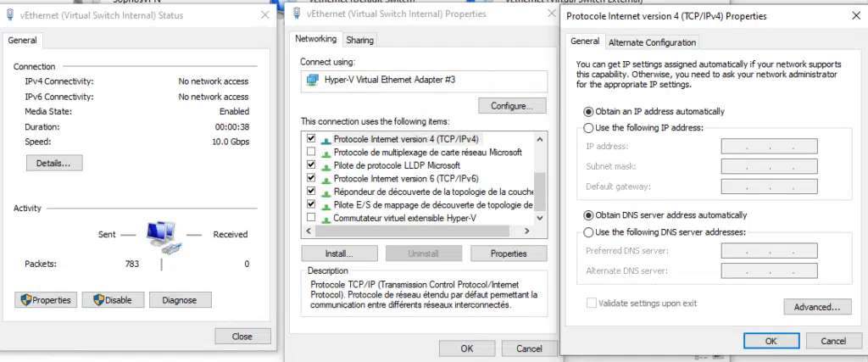Viewport: 868px width, 362px height.
Task: Click the TCP/IPv6 protocol item icon
Action: (326, 180)
